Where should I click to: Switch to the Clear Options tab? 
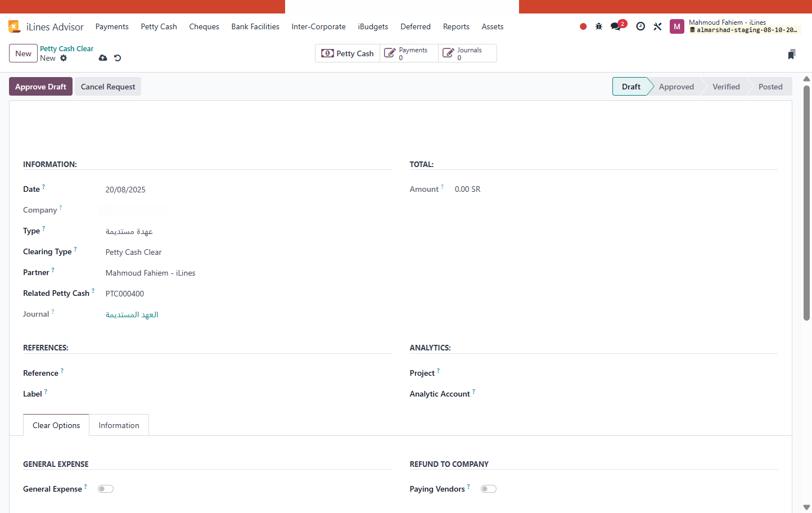pos(56,425)
